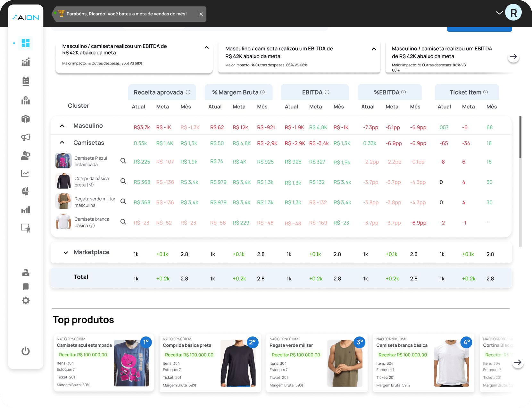Dismiss the congratulations sales goal notification
Image resolution: width=532 pixels, height=408 pixels.
point(201,14)
